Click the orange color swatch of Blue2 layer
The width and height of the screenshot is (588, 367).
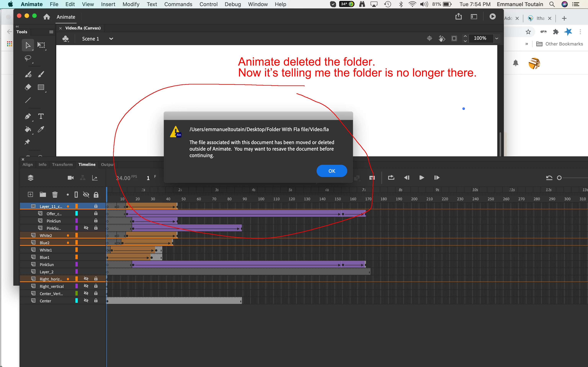pos(77,243)
